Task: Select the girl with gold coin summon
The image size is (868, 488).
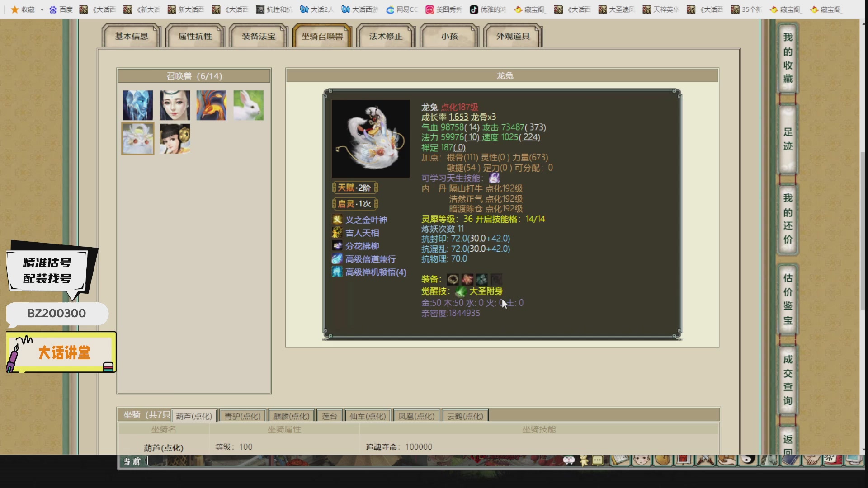Action: pyautogui.click(x=175, y=139)
